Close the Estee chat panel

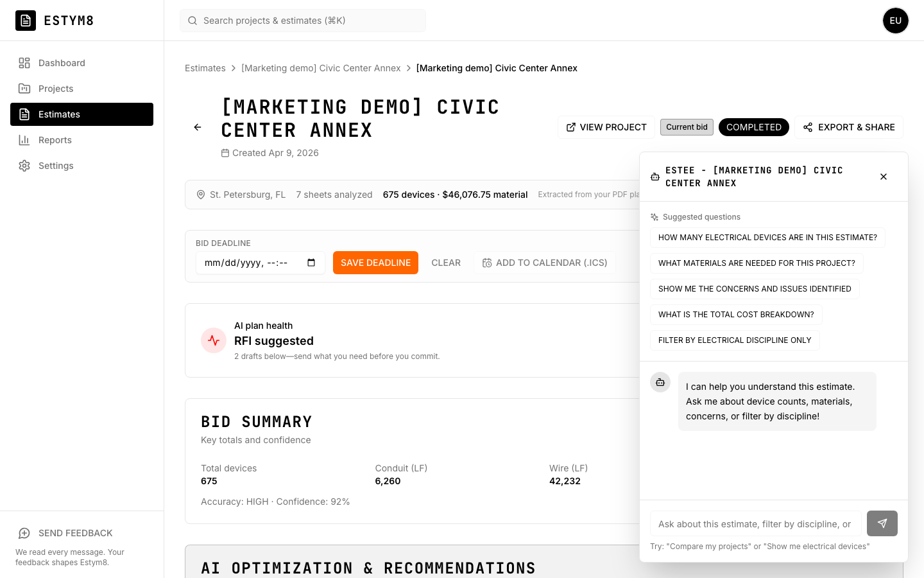point(884,177)
